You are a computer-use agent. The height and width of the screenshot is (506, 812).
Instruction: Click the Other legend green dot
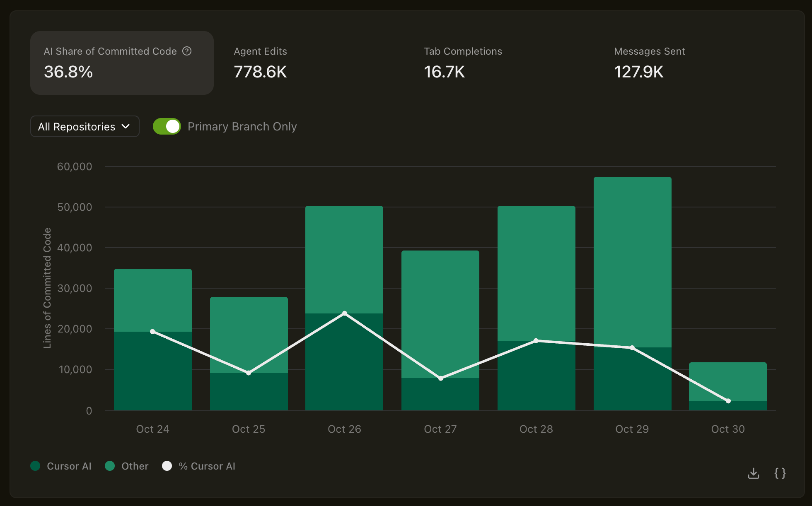[x=110, y=466]
